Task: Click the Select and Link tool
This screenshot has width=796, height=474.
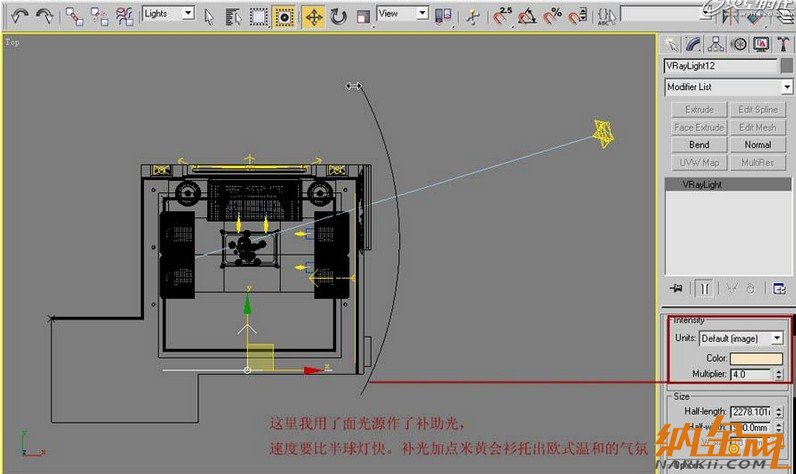Action: [75, 15]
